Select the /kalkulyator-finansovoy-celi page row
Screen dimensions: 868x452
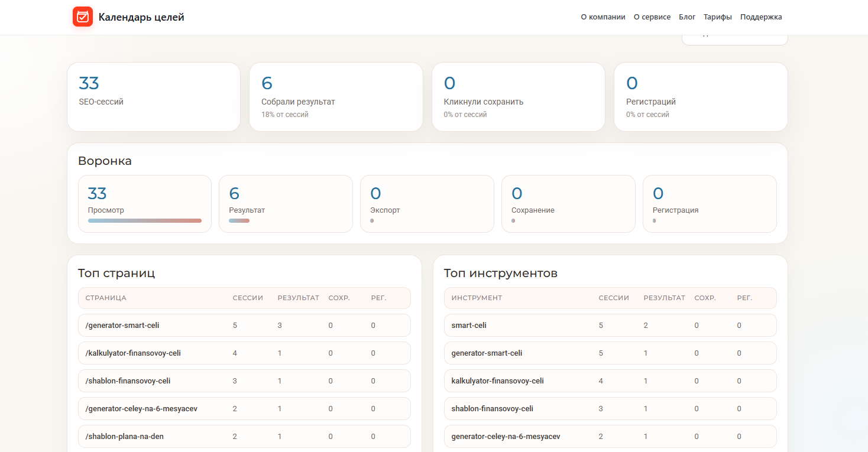coord(244,353)
